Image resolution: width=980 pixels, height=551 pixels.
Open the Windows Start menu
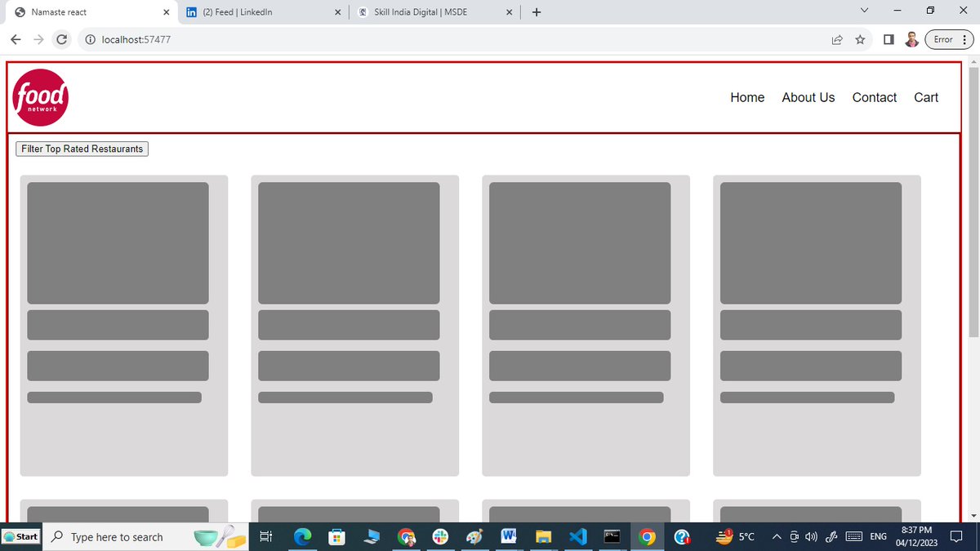point(21,536)
